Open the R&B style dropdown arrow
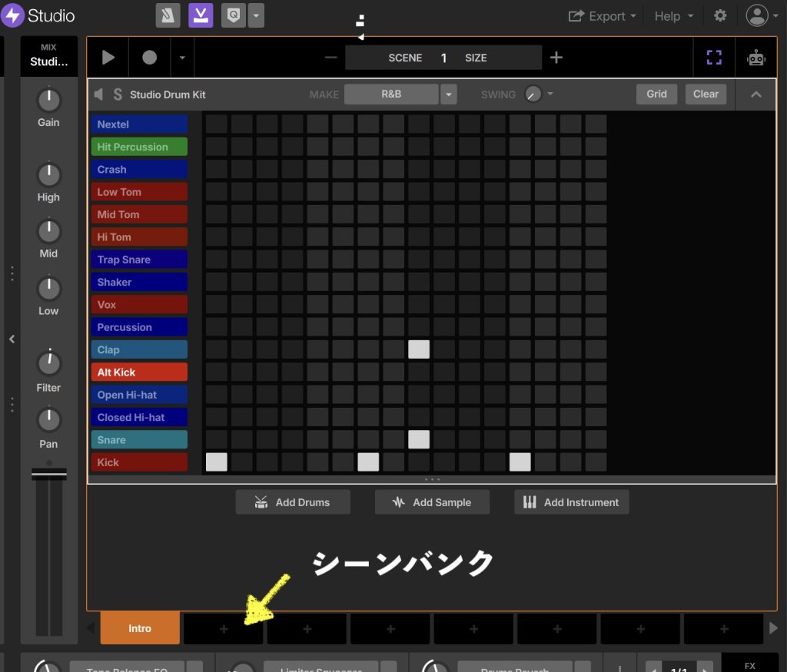The image size is (787, 672). click(x=448, y=94)
